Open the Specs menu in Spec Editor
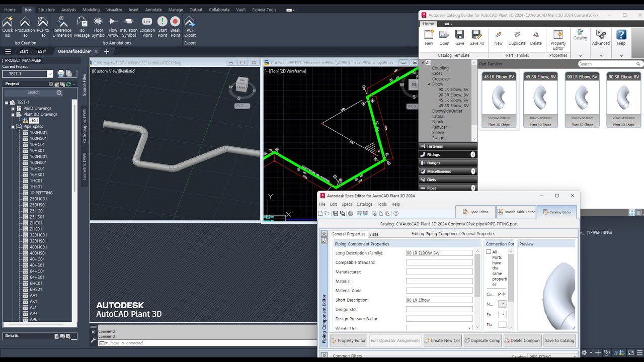Viewport: 644px width, 362px height. click(347, 204)
